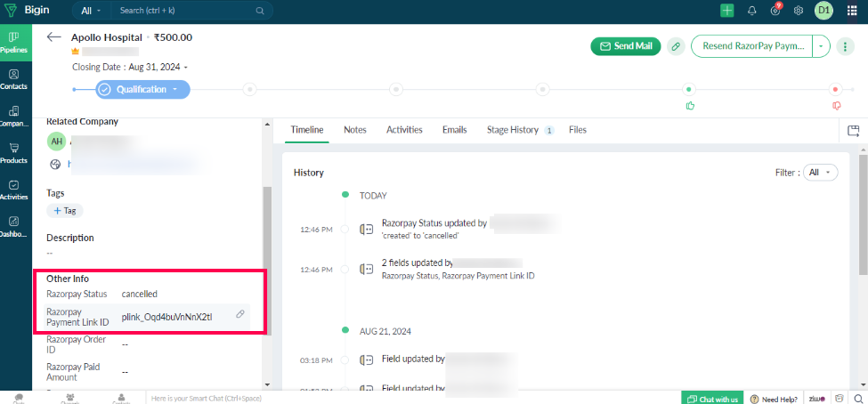Open the settings gear icon
The height and width of the screenshot is (404, 868).
coord(799,11)
